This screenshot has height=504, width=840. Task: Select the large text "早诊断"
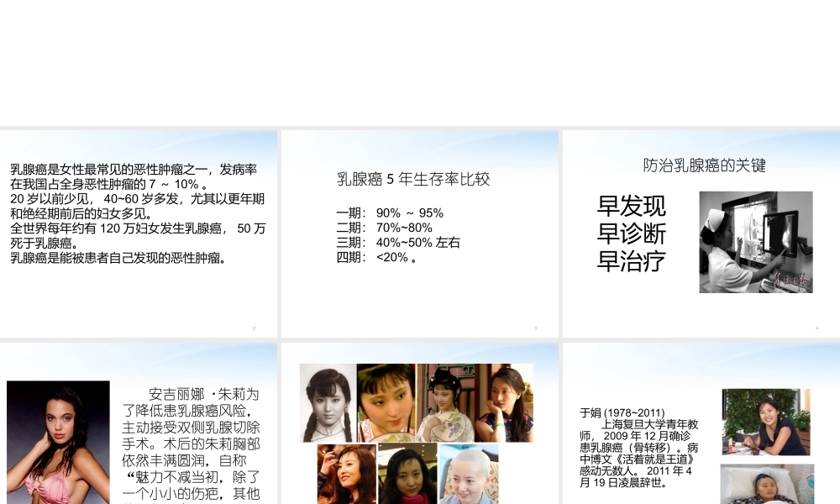point(631,234)
